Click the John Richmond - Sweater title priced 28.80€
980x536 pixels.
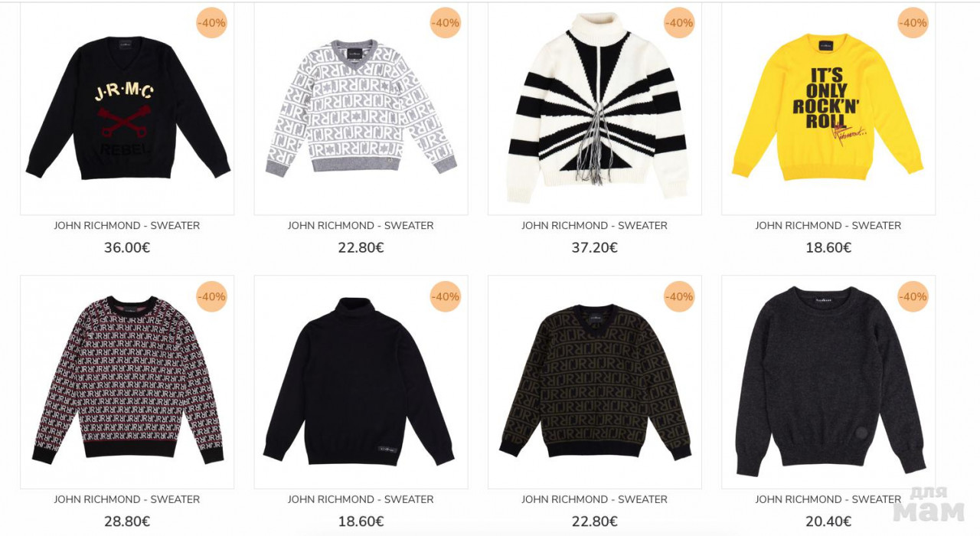pyautogui.click(x=127, y=499)
